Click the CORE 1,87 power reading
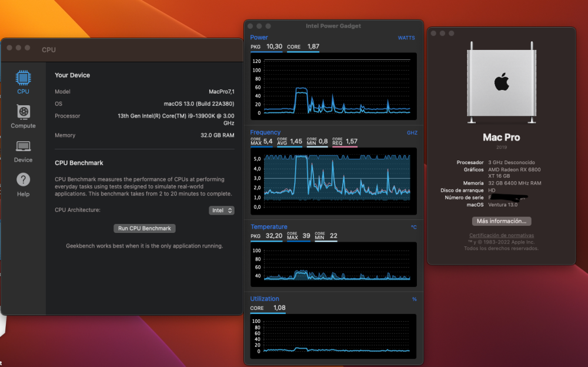 pos(303,46)
